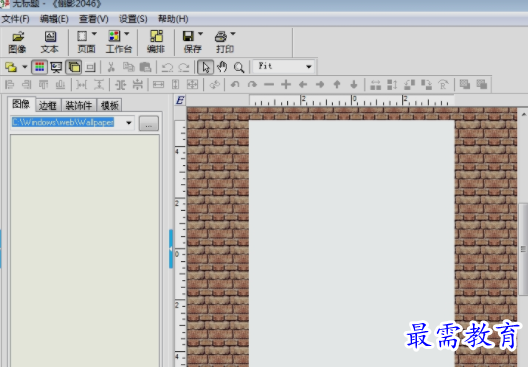The width and height of the screenshot is (528, 367).
Task: Click the paste clipboard icon
Action: pyautogui.click(x=145, y=67)
